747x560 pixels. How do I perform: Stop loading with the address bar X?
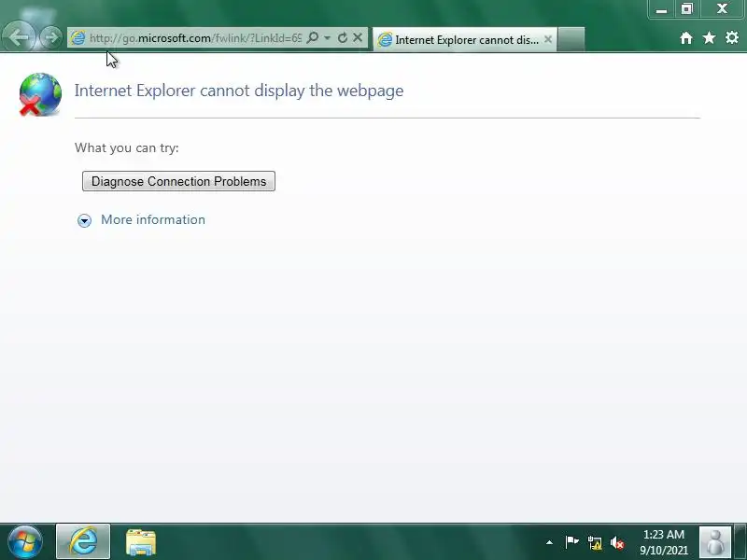[x=358, y=37]
